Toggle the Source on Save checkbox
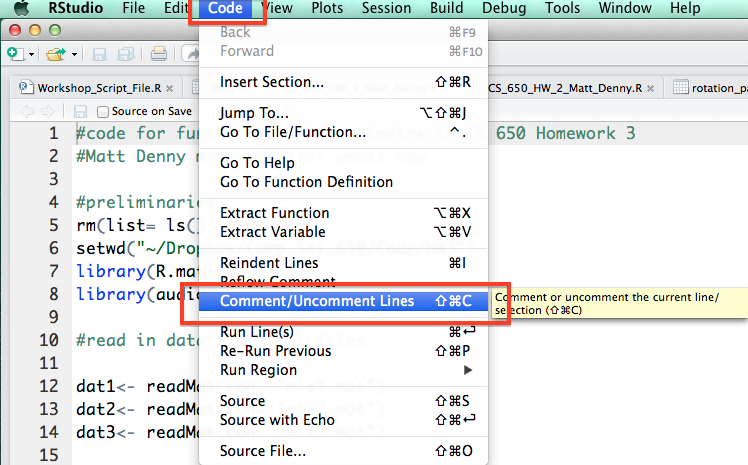This screenshot has width=748, height=465. [103, 112]
